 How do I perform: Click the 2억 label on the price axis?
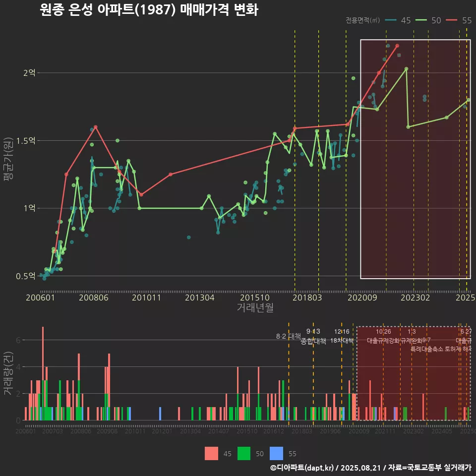coord(29,73)
